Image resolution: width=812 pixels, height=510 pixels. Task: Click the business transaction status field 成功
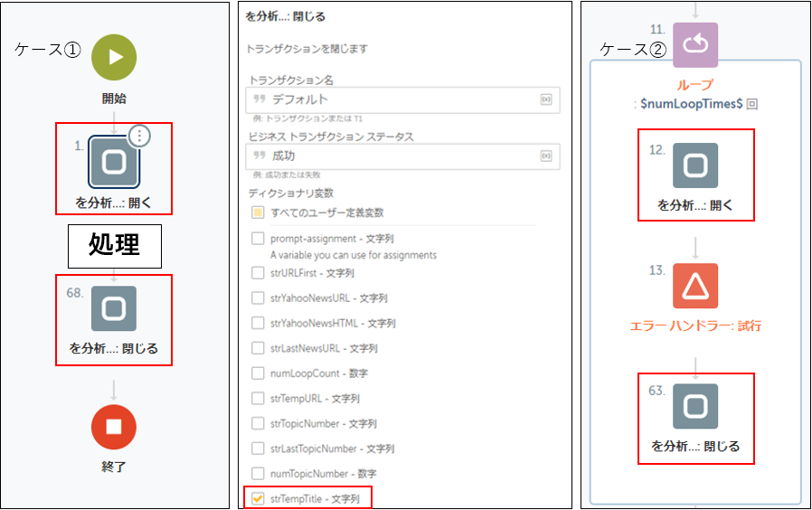click(402, 156)
